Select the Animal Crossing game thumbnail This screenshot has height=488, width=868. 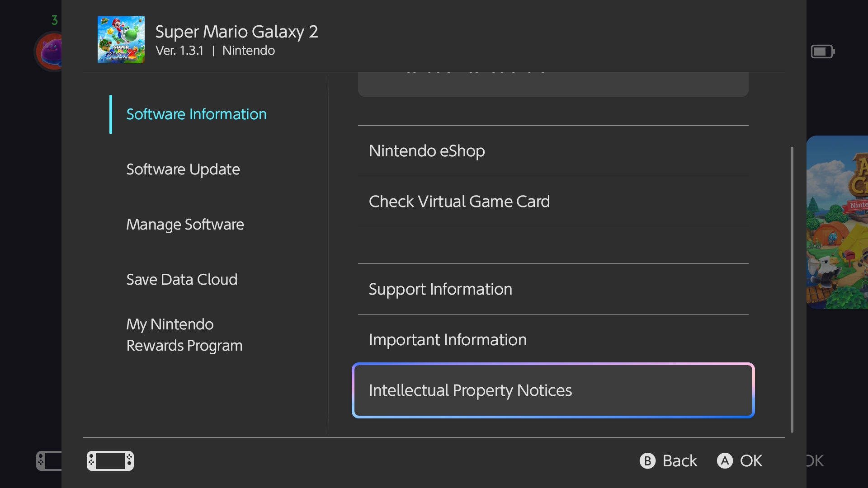coord(837,222)
